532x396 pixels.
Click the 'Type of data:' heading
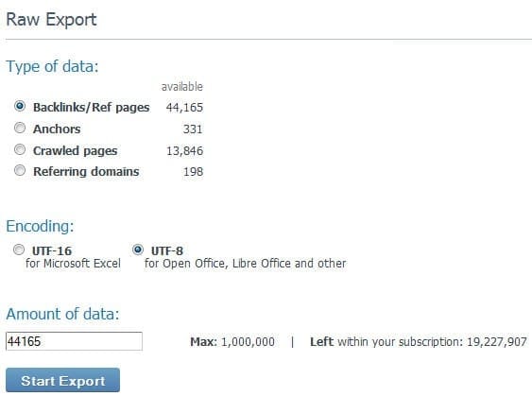click(52, 66)
